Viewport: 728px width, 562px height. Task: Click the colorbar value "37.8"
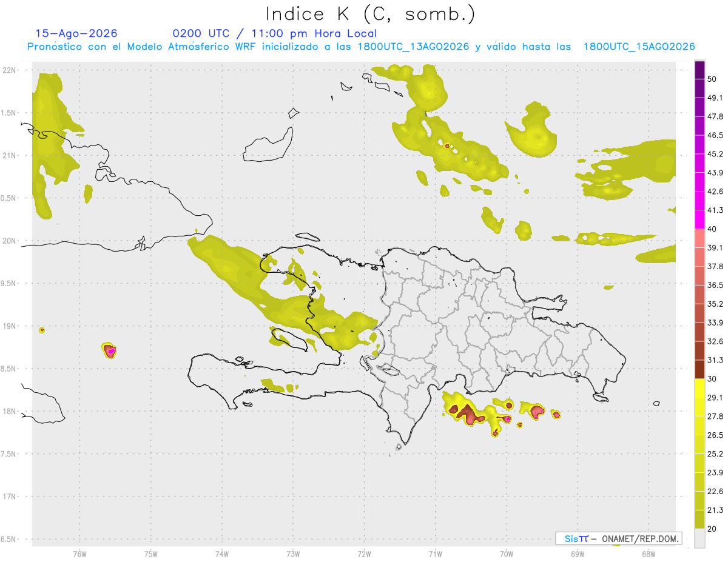tap(715, 266)
